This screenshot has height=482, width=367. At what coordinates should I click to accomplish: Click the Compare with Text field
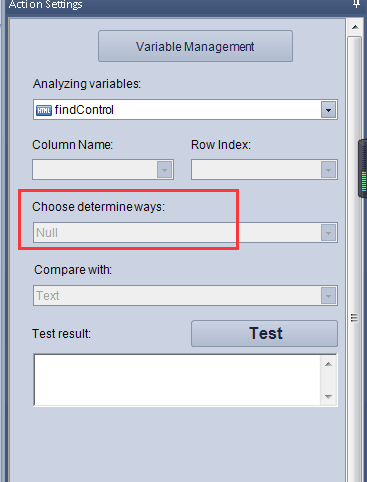[185, 295]
